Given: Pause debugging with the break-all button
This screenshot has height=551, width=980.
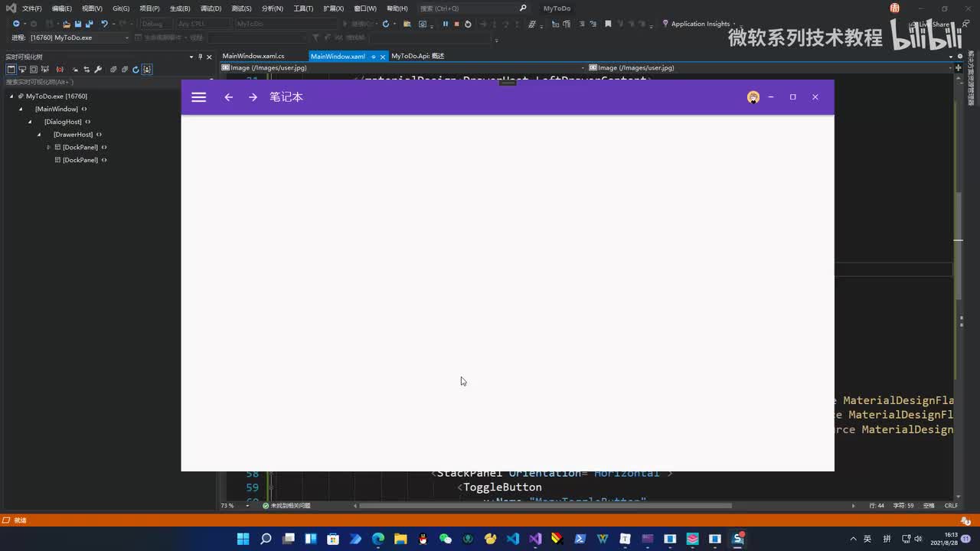Looking at the screenshot, I should pyautogui.click(x=446, y=24).
